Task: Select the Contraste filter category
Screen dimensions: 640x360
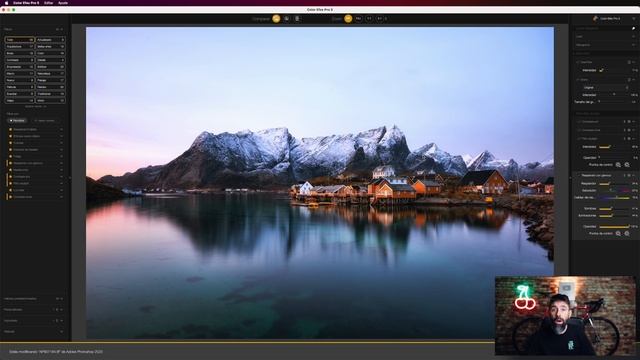Action: [19, 60]
